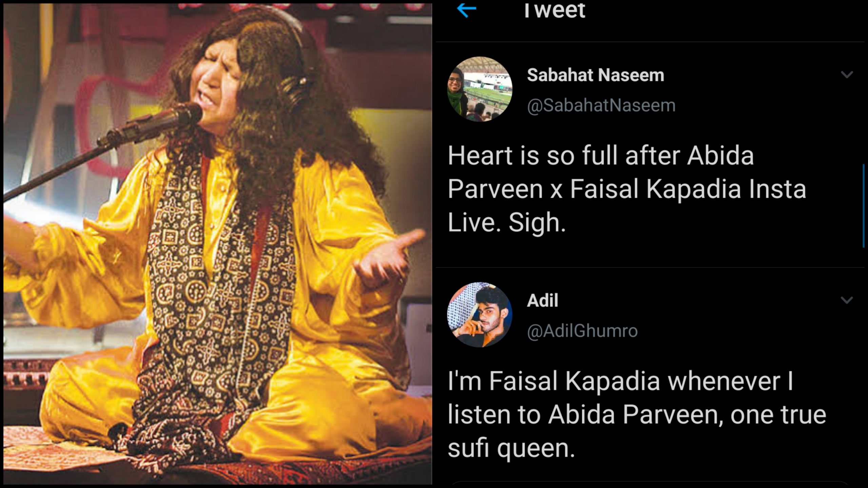Screen dimensions: 868x488
Task: Click the @AdilGhumro handle
Action: point(582,331)
